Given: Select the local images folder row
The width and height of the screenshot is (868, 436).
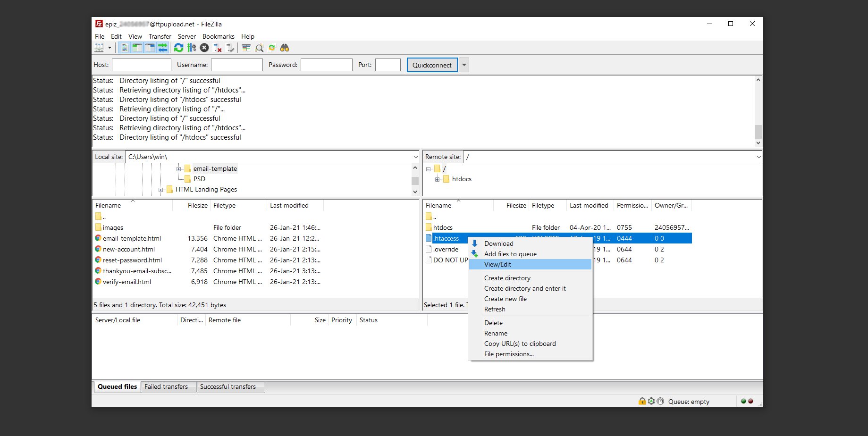Looking at the screenshot, I should (208, 227).
